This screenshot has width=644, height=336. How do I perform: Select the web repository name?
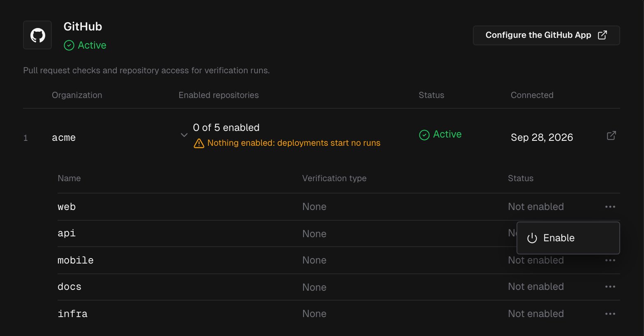(67, 207)
